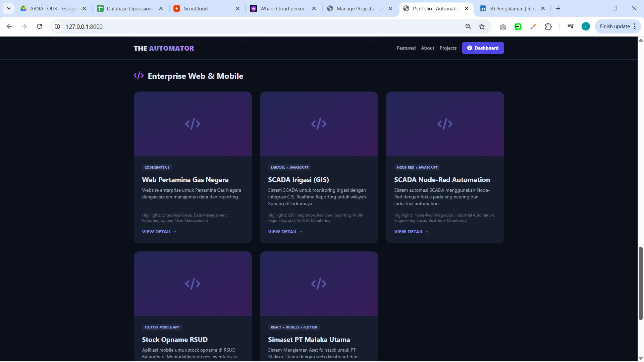Expand the tab search dropdown arrow
644x362 pixels.
point(9,8)
